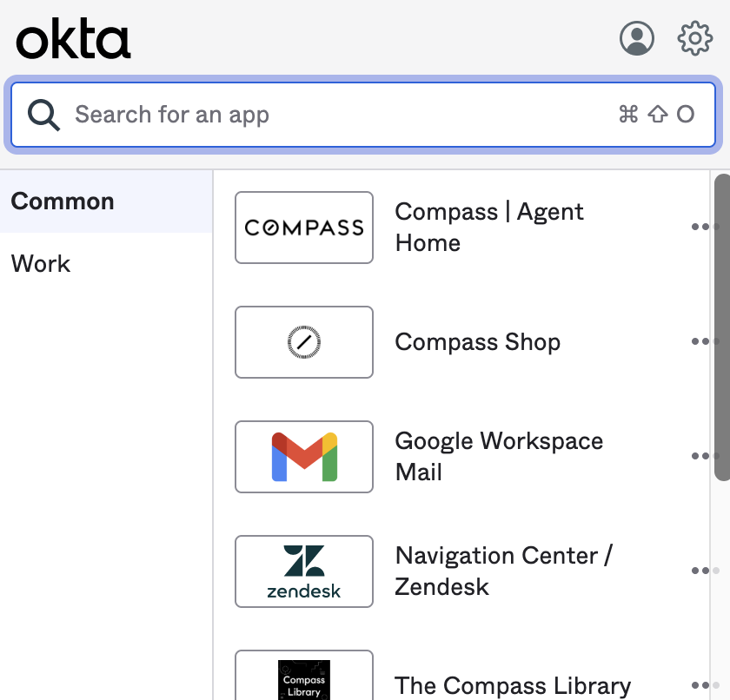This screenshot has height=700, width=730.
Task: Click the Okta logo
Action: coord(73,38)
